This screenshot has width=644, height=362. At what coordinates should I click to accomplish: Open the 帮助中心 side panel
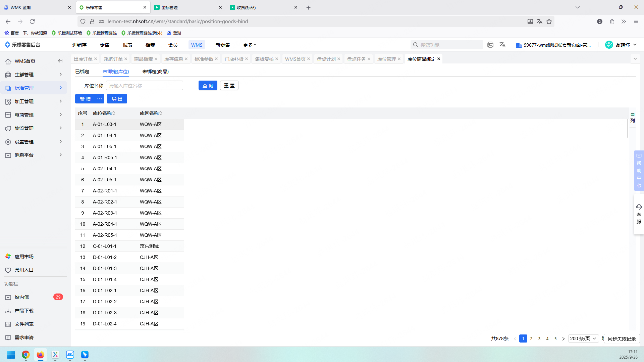pos(639,171)
